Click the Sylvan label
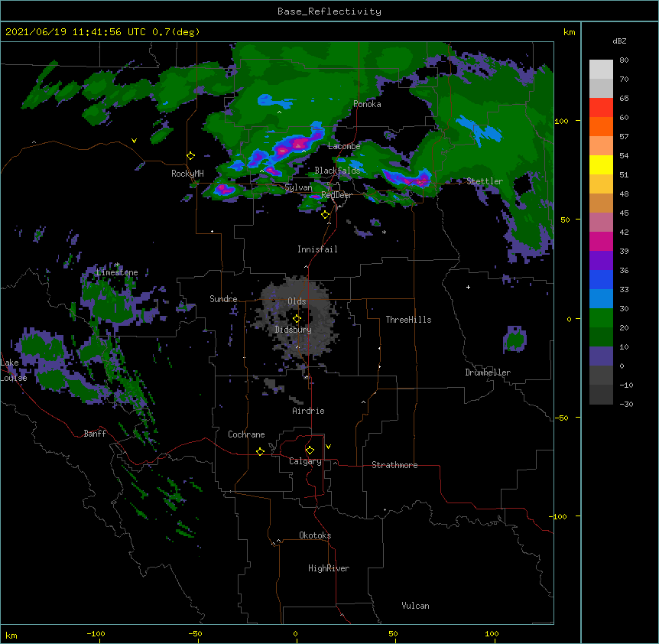The width and height of the screenshot is (659, 644). [x=298, y=187]
